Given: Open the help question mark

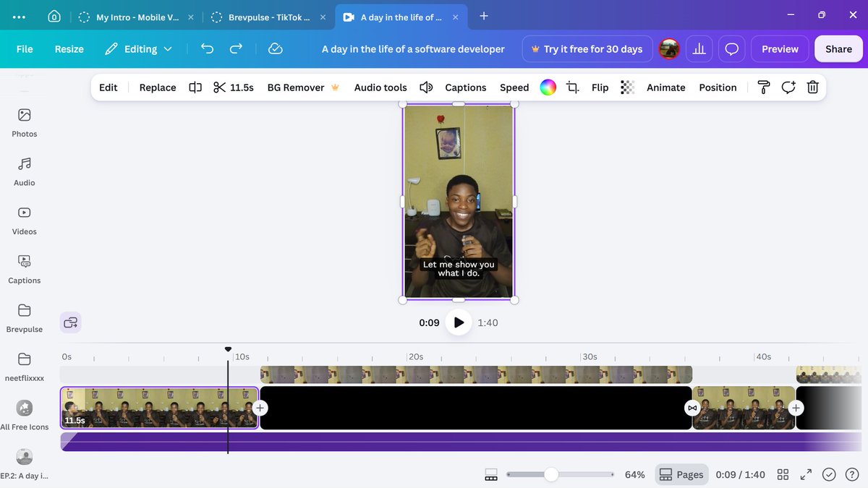Looking at the screenshot, I should click(x=852, y=474).
